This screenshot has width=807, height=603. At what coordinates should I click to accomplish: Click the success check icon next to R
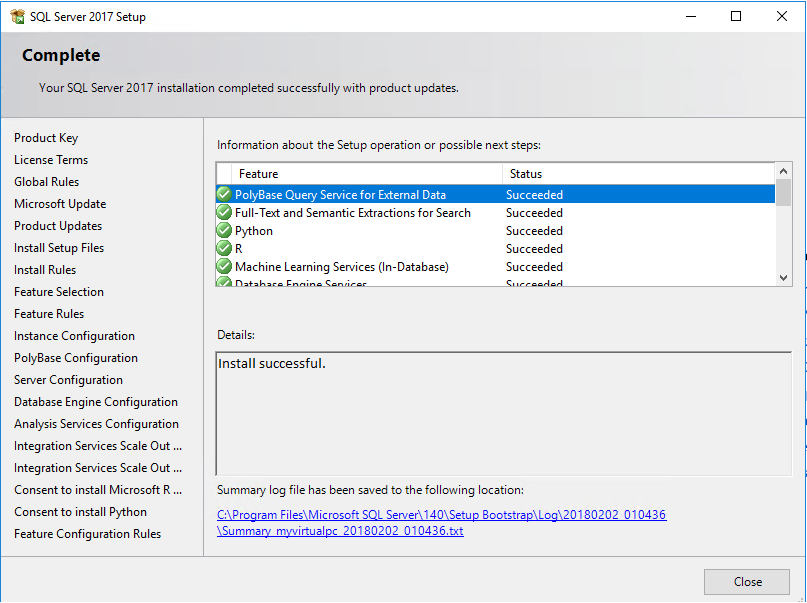(224, 249)
